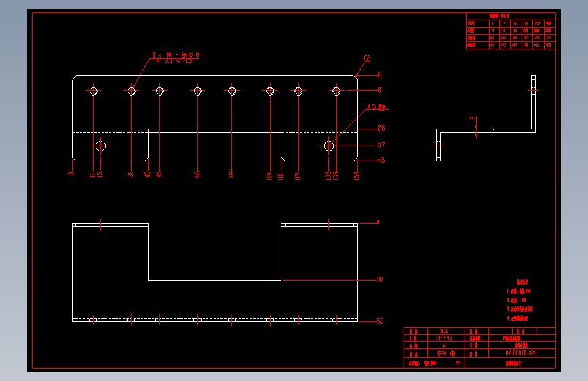Click the A4 paper size label
The width and height of the screenshot is (588, 381).
click(x=458, y=363)
